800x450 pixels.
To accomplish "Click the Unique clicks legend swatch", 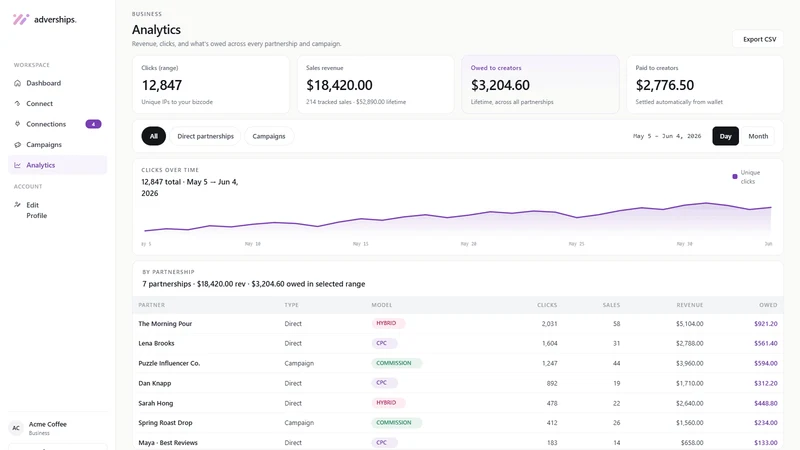I will (735, 177).
